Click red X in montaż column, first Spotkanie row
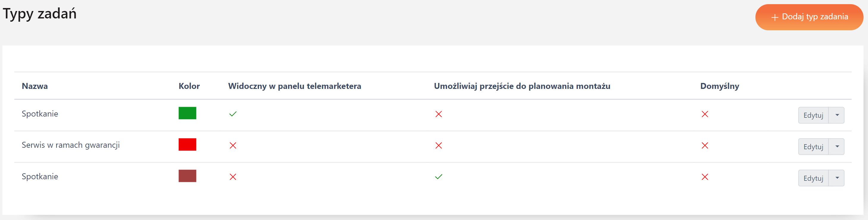The width and height of the screenshot is (868, 220). [438, 114]
